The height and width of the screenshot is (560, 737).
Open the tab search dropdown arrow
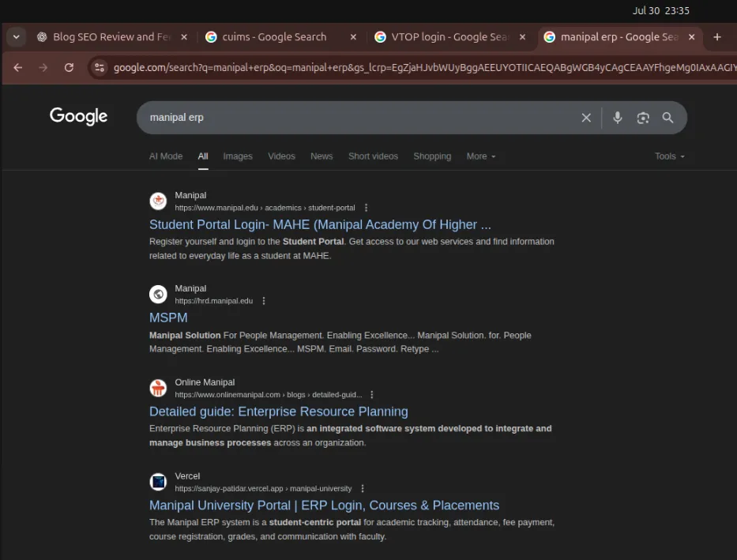[16, 36]
